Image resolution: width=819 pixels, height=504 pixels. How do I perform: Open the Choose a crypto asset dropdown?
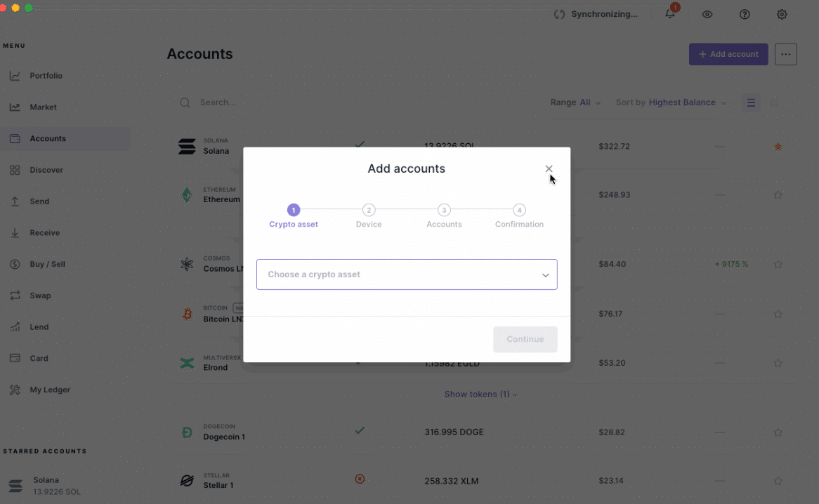[407, 274]
